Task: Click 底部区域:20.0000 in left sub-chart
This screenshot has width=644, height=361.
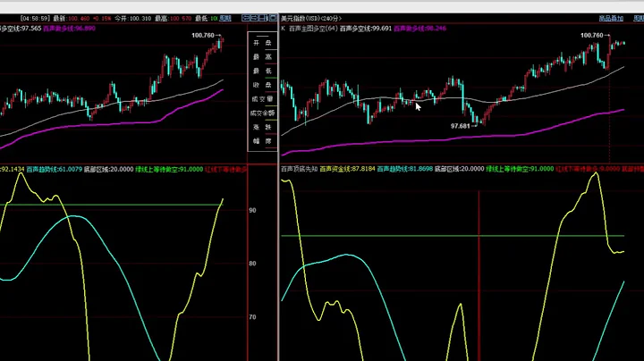Action: pos(109,169)
